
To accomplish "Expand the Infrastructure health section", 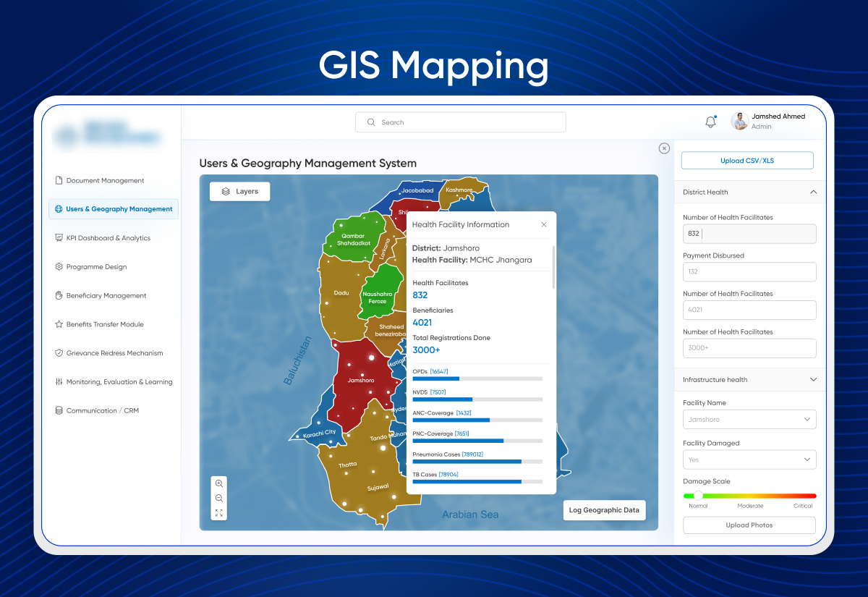I will tap(814, 379).
